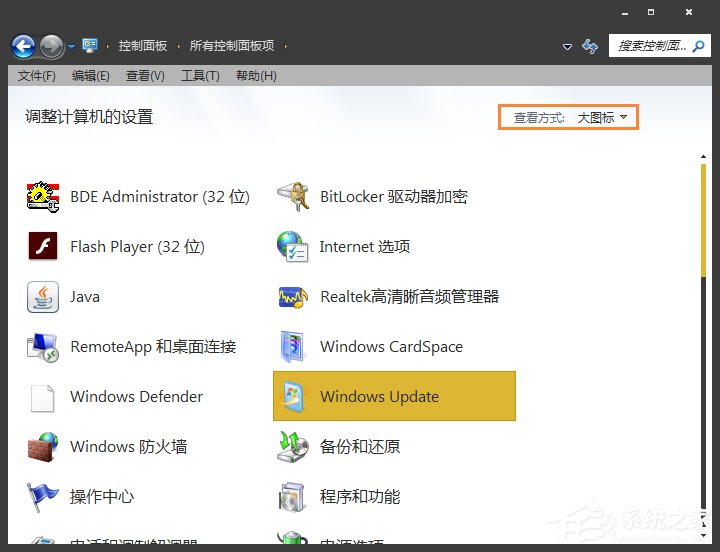Screen dimensions: 720x552
Task: Open the Windows Defender blank page icon
Action: click(x=43, y=398)
